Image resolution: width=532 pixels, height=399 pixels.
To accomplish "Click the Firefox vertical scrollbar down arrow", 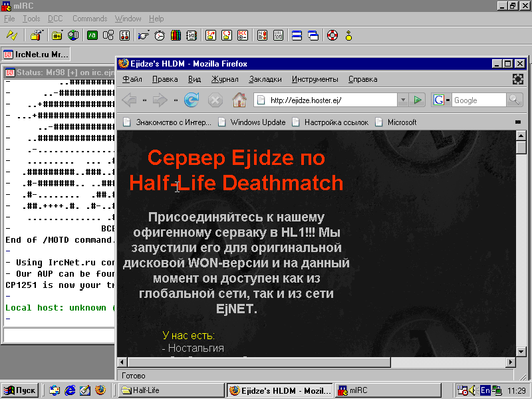I will (x=521, y=352).
